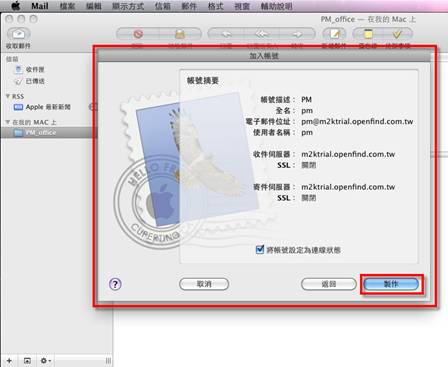Click the Reply arrow toolbar icon
Screen dimensions: 448x367
[x=226, y=34]
